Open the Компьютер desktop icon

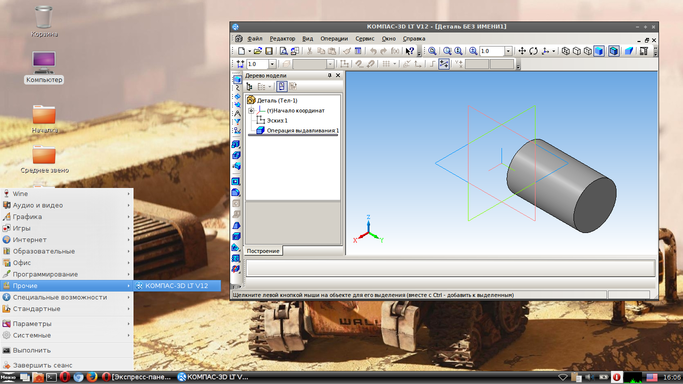tap(44, 67)
